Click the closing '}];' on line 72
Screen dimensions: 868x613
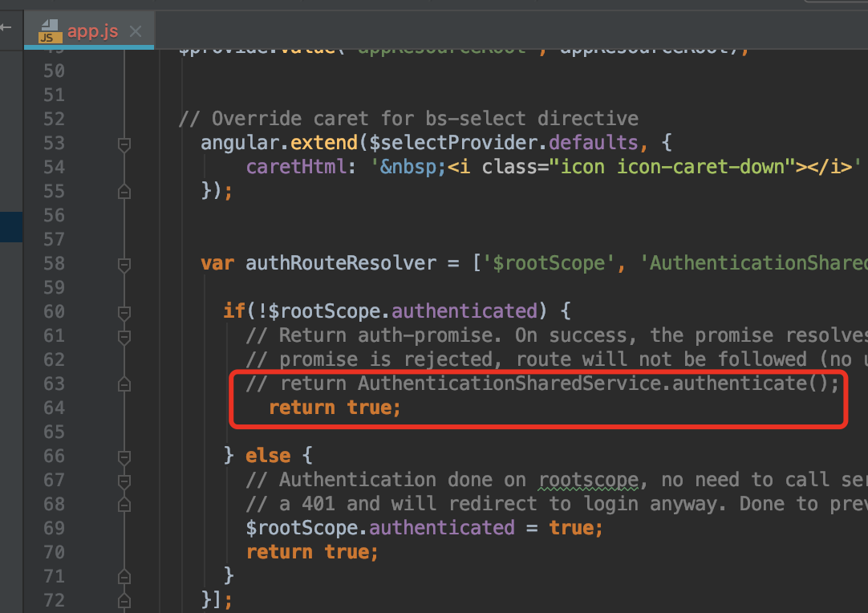pyautogui.click(x=217, y=600)
